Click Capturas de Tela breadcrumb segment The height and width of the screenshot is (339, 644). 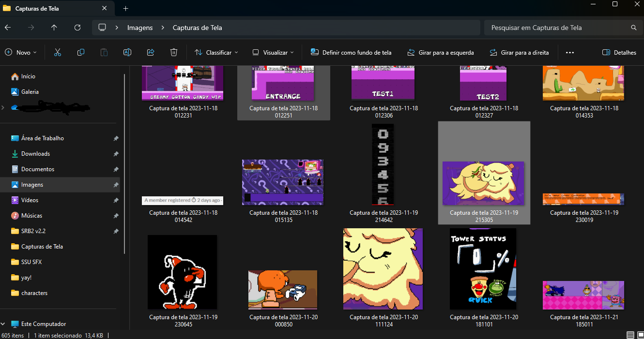[x=198, y=28]
